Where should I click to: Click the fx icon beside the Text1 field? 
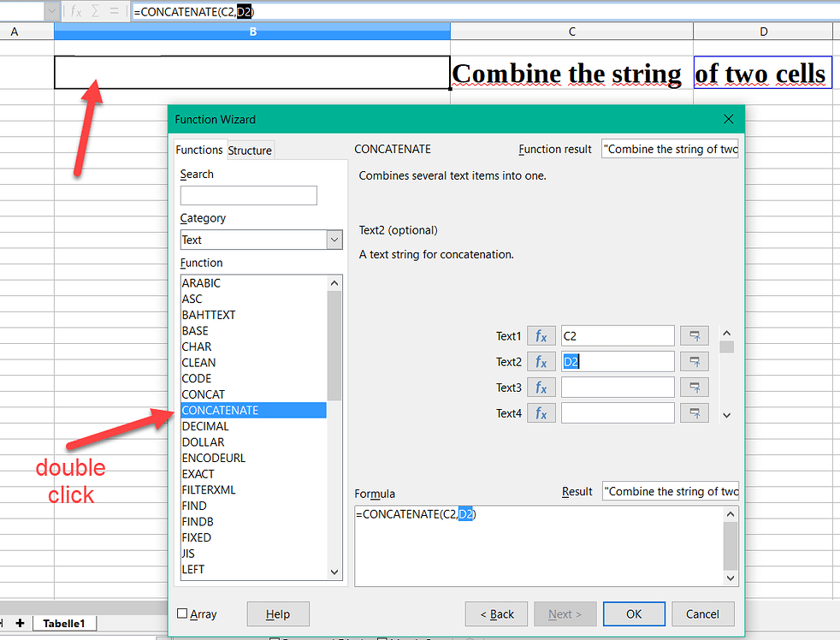point(541,335)
